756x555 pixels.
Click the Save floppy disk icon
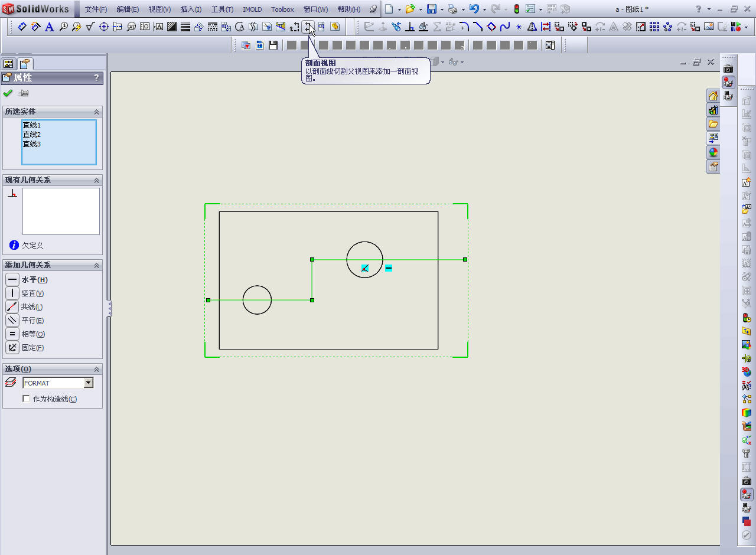click(x=432, y=9)
